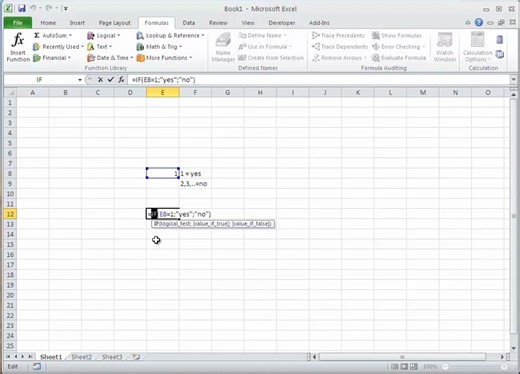Switch to Normal view in status bar

(x=395, y=367)
